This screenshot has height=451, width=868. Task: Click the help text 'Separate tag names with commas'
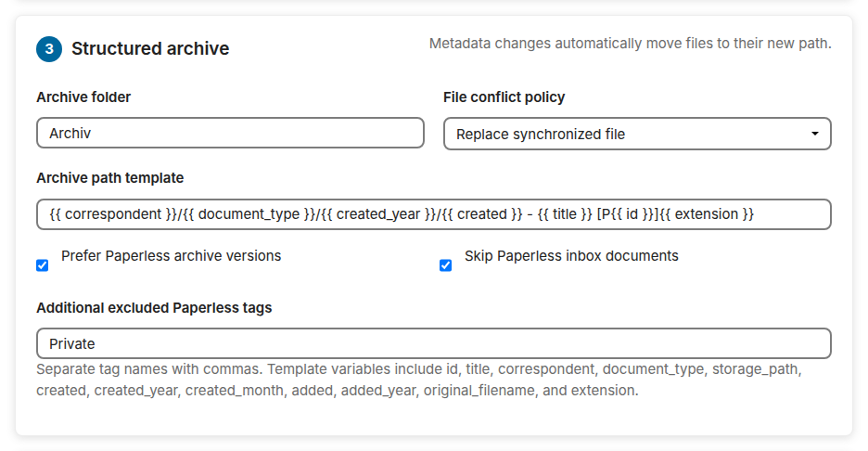[150, 369]
